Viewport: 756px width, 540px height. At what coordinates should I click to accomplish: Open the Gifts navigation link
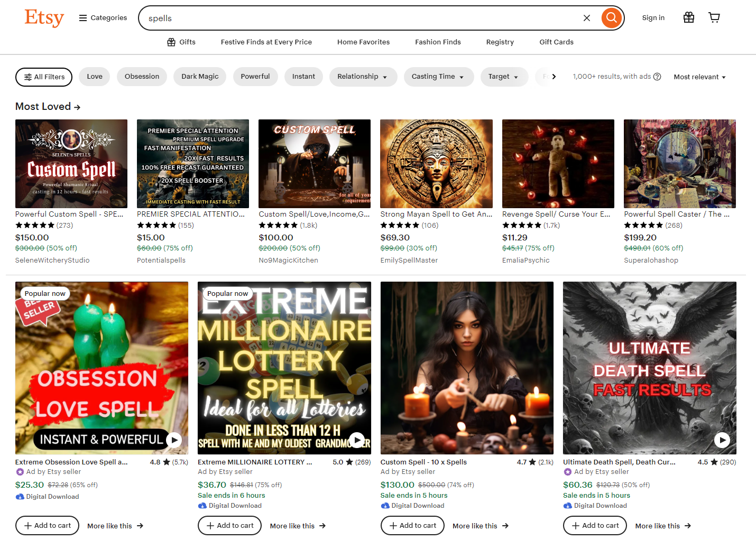click(181, 42)
